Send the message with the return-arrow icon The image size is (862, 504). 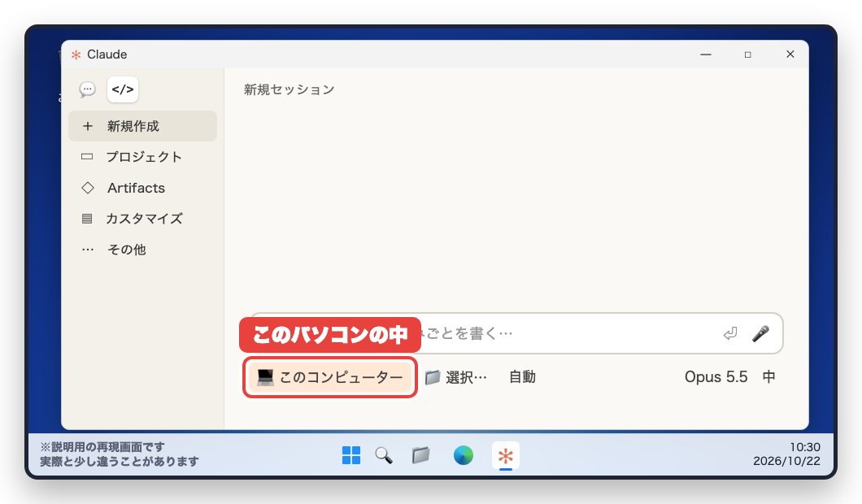(730, 333)
